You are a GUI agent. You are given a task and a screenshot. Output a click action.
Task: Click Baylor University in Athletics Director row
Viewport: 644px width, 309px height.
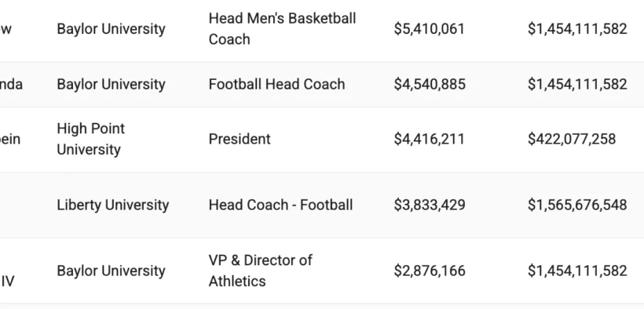pyautogui.click(x=111, y=271)
